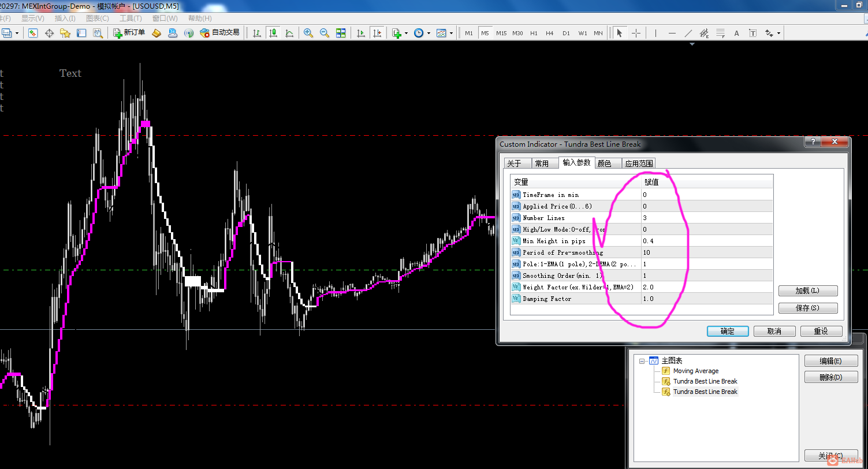The height and width of the screenshot is (469, 868).
Task: Open the periods clock dropdown arrow
Action: pyautogui.click(x=428, y=33)
